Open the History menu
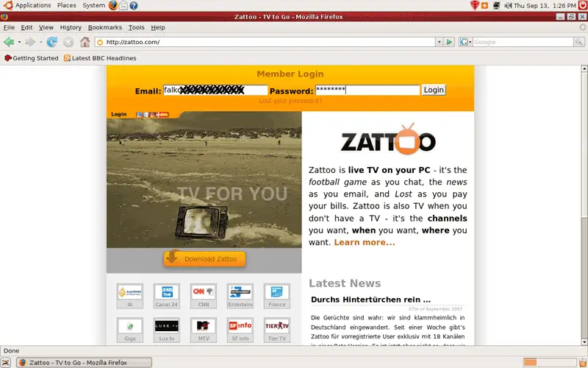The image size is (588, 368). pyautogui.click(x=71, y=27)
